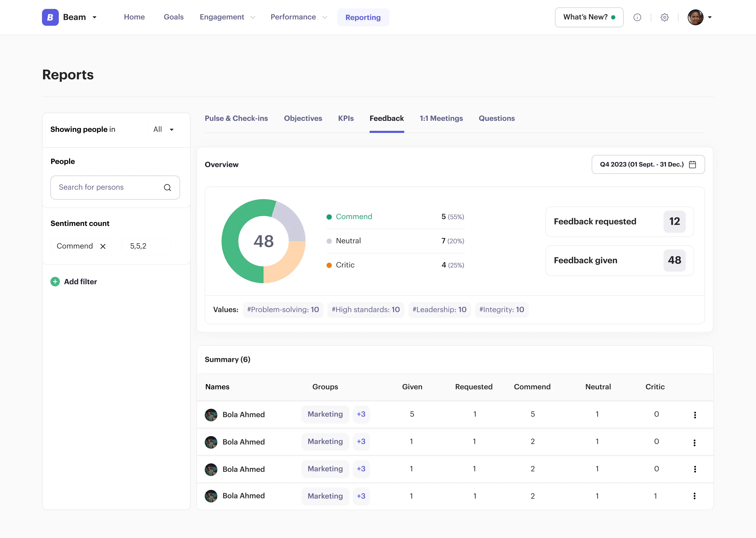Click the Beam logo icon
756x538 pixels.
point(50,17)
